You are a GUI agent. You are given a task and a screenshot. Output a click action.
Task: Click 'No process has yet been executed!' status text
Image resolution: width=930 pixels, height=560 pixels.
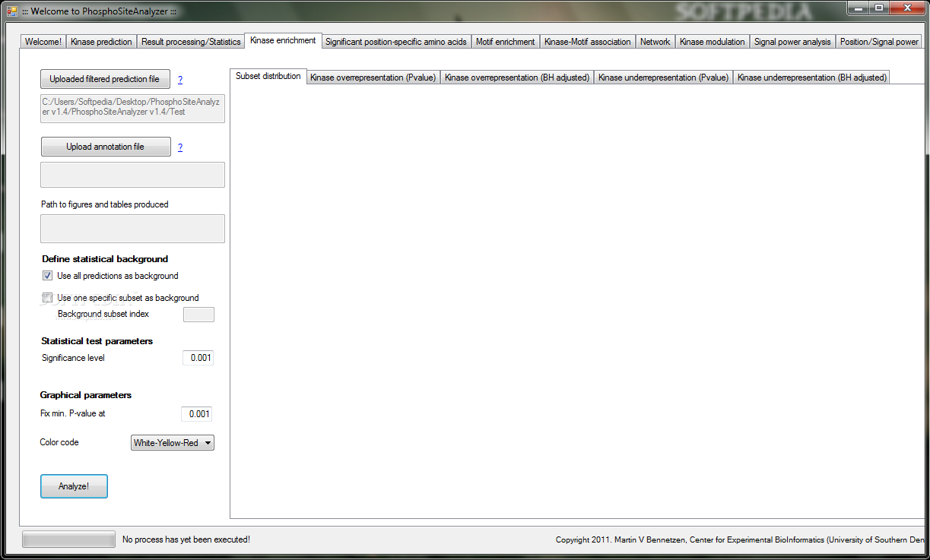click(186, 539)
